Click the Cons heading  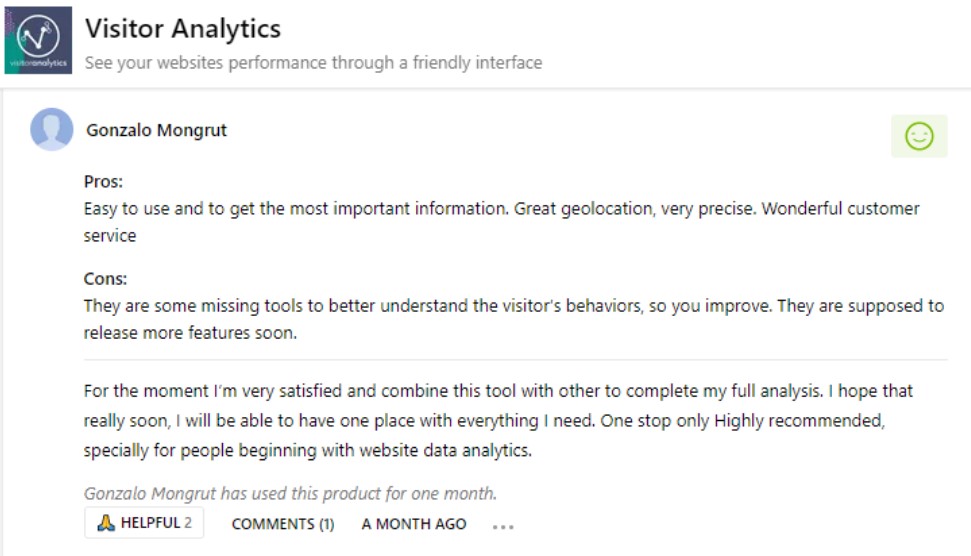pyautogui.click(x=105, y=279)
